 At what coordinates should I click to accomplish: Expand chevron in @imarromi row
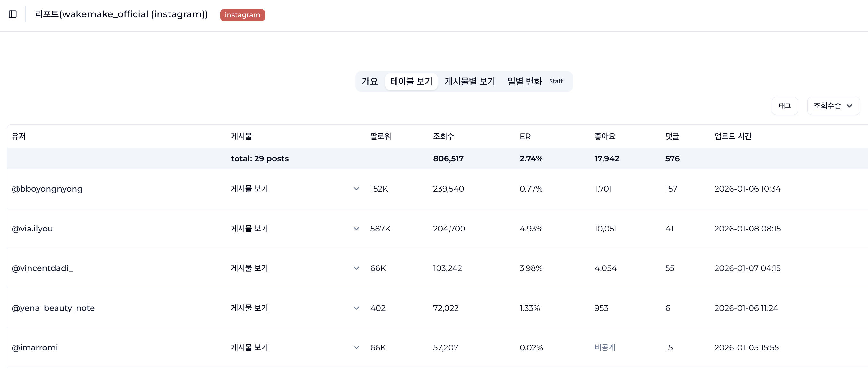(356, 347)
